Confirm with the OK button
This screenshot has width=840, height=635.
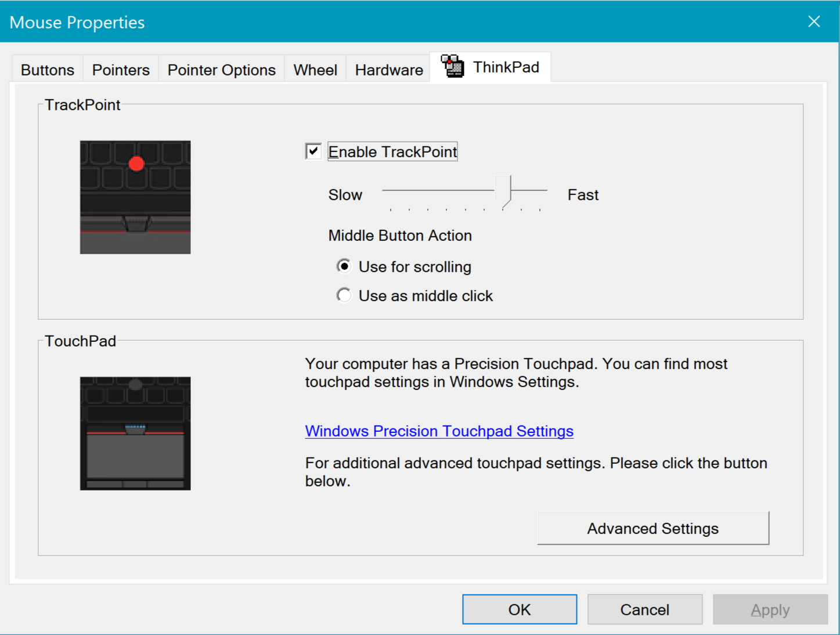pos(520,609)
